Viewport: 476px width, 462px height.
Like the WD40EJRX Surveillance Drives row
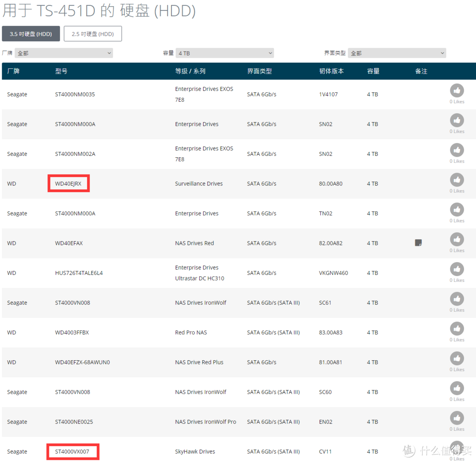tap(457, 180)
